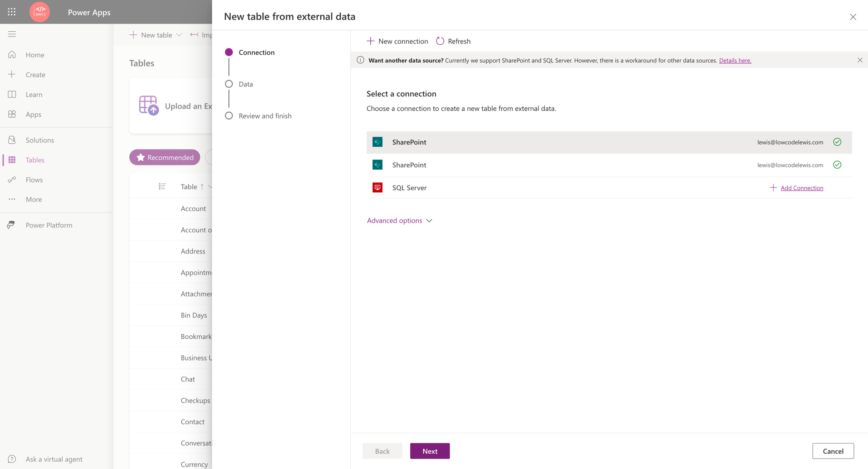Open More in the left navigation

click(x=33, y=199)
